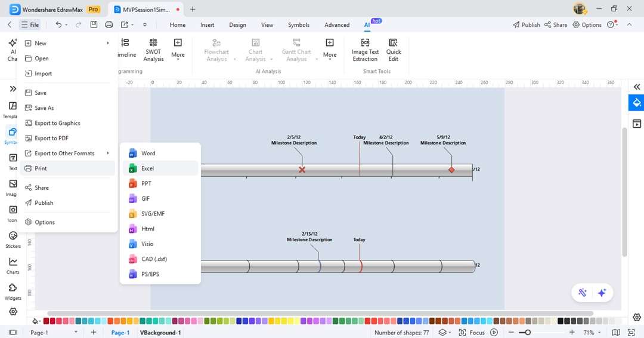The height and width of the screenshot is (338, 644).
Task: Expand left sidebar with double chevron
Action: pos(13,88)
